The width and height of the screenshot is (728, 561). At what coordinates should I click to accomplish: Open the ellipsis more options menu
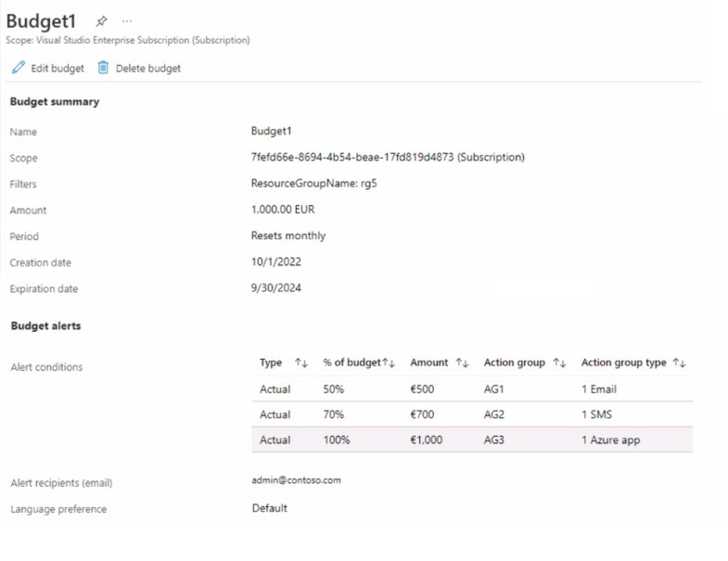click(127, 20)
